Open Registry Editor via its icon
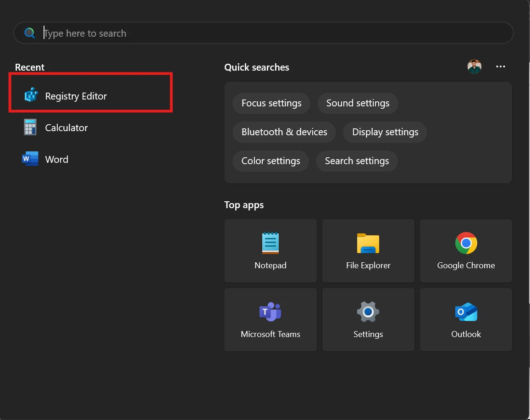530x420 pixels. click(31, 95)
